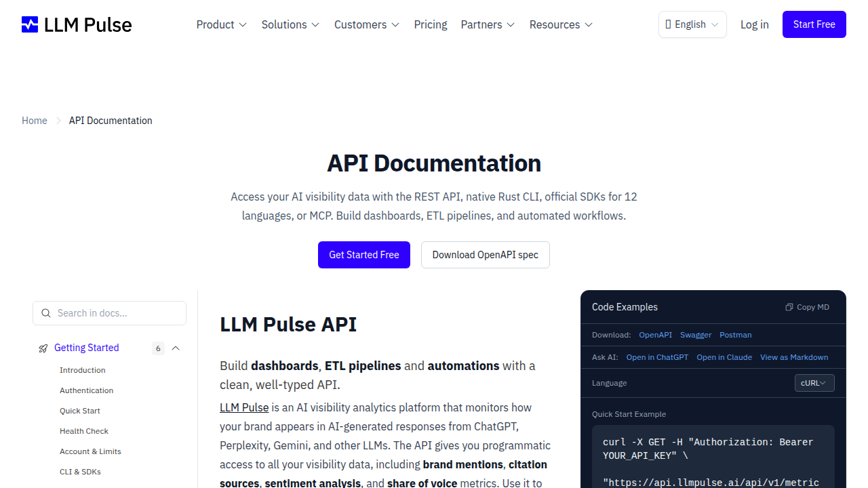The image size is (868, 488).
Task: Click in the Search in docs field
Action: [x=109, y=313]
